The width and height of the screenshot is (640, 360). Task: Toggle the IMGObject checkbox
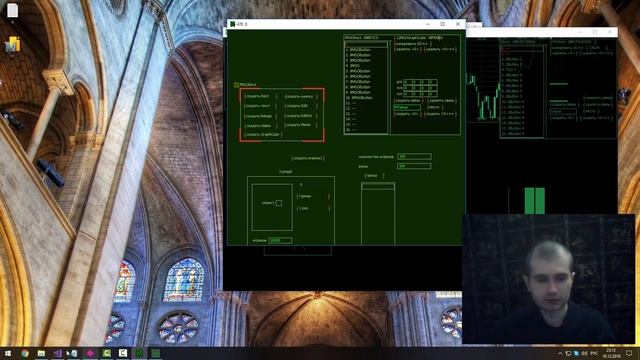tap(236, 85)
